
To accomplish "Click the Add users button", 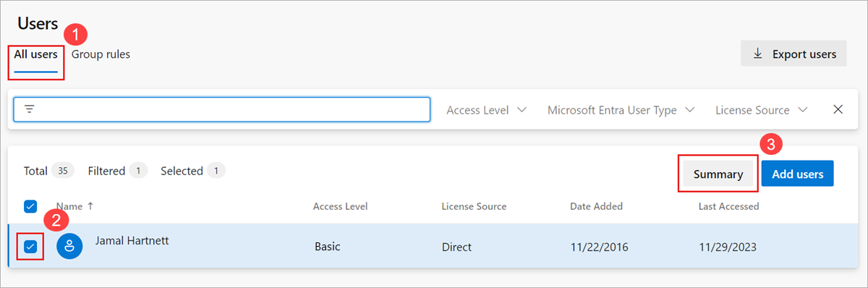I will click(x=797, y=174).
